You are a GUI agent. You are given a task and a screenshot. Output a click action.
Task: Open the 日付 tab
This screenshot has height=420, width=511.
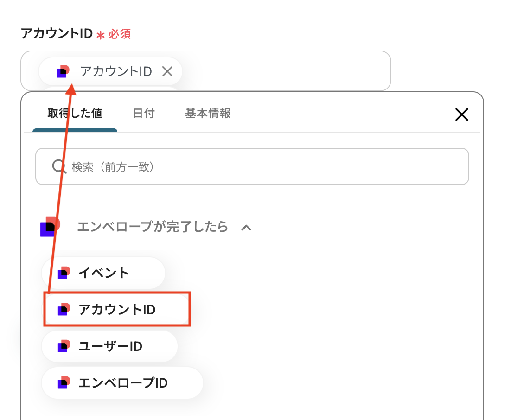pyautogui.click(x=144, y=114)
